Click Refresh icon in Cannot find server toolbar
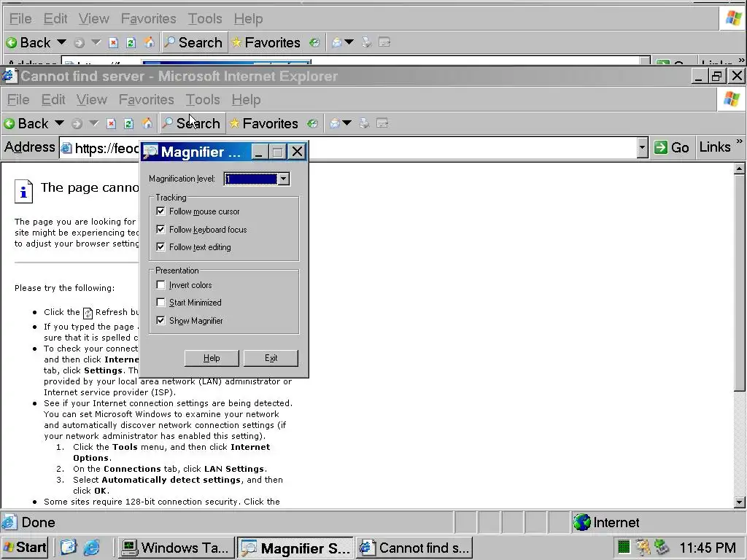747x560 pixels. (128, 124)
